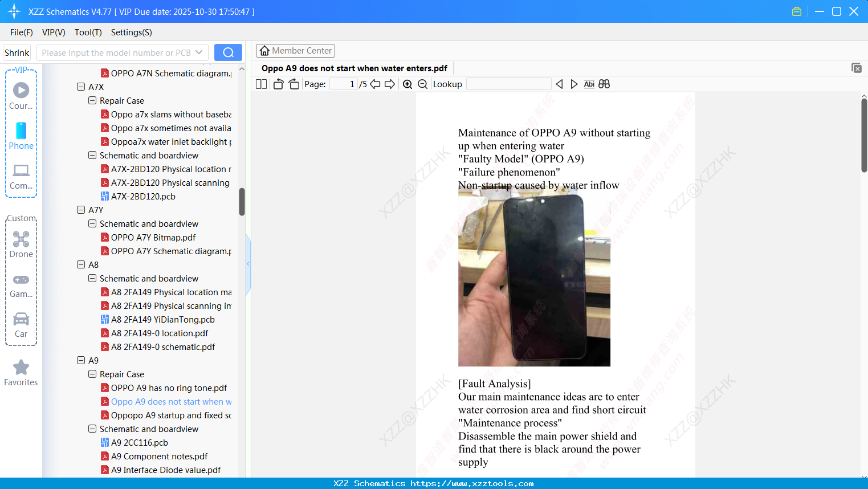Zoom out of the PDF document
The image size is (868, 489).
click(x=422, y=84)
